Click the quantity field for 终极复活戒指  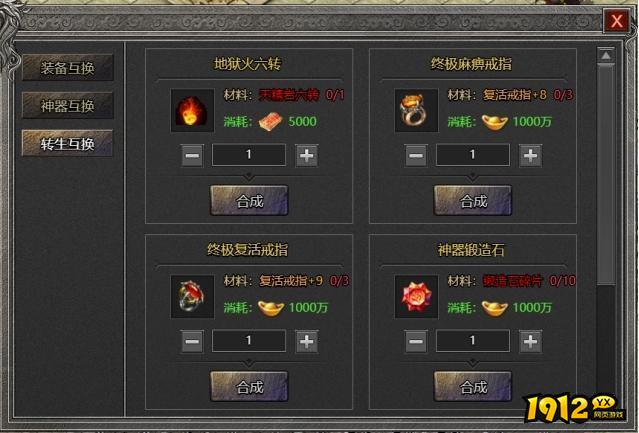click(249, 341)
